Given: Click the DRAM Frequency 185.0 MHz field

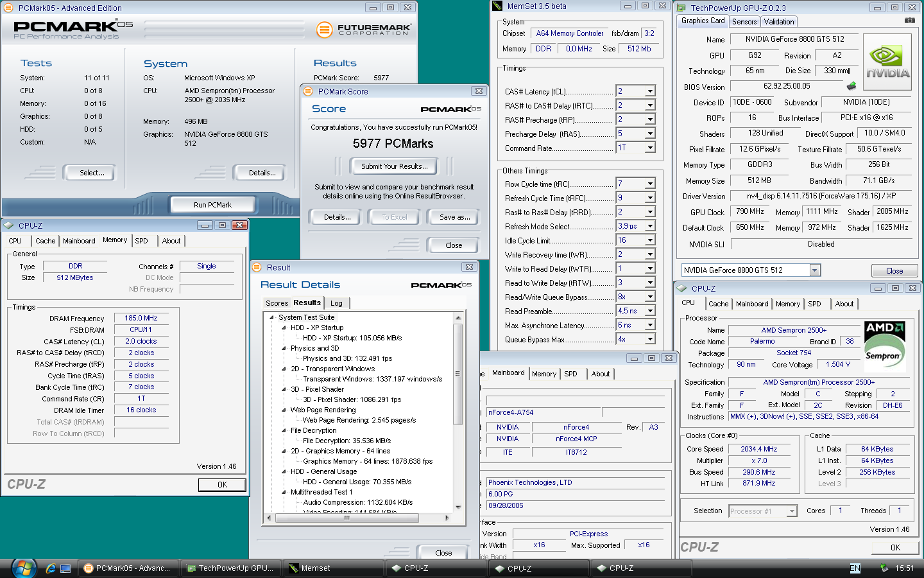Looking at the screenshot, I should tap(141, 318).
